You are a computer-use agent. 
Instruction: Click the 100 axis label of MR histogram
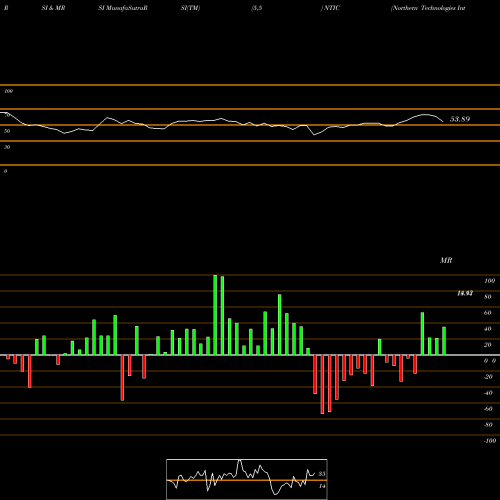tap(489, 281)
